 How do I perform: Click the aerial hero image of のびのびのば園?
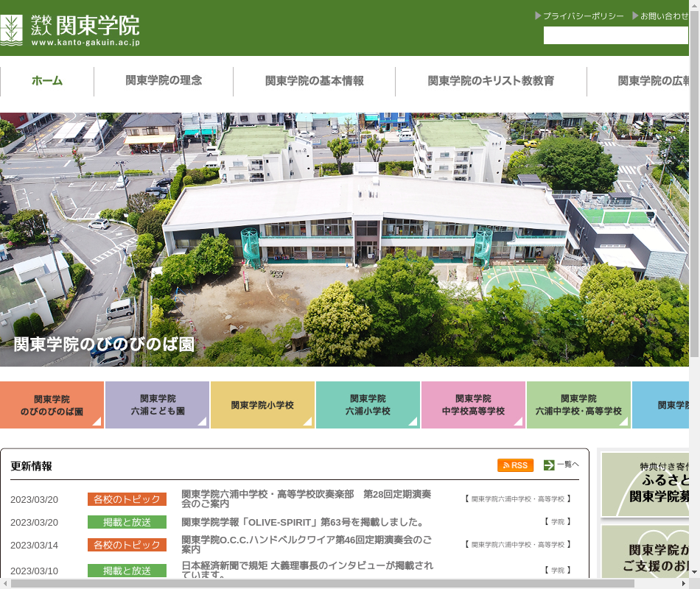[x=344, y=239]
